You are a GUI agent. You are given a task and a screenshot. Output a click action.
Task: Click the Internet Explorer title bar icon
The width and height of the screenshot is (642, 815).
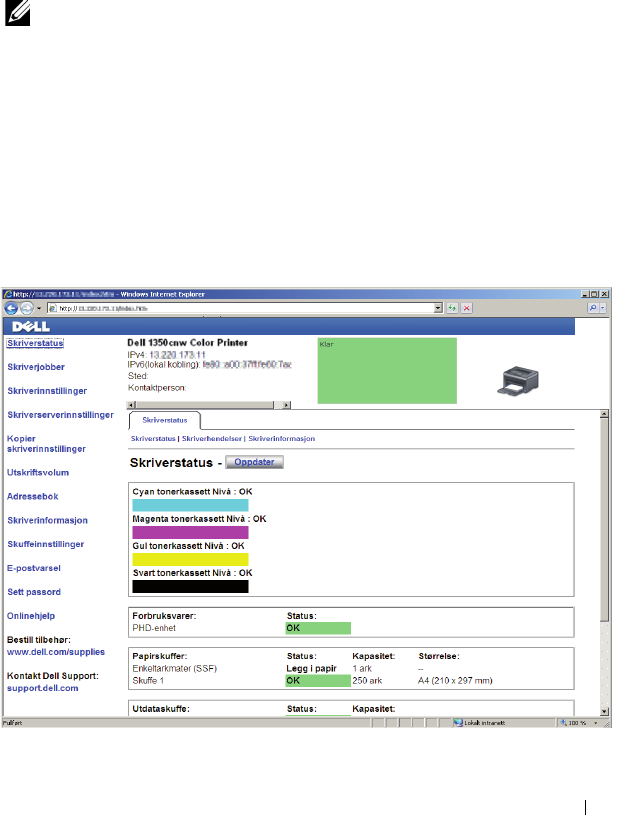pos(7,294)
